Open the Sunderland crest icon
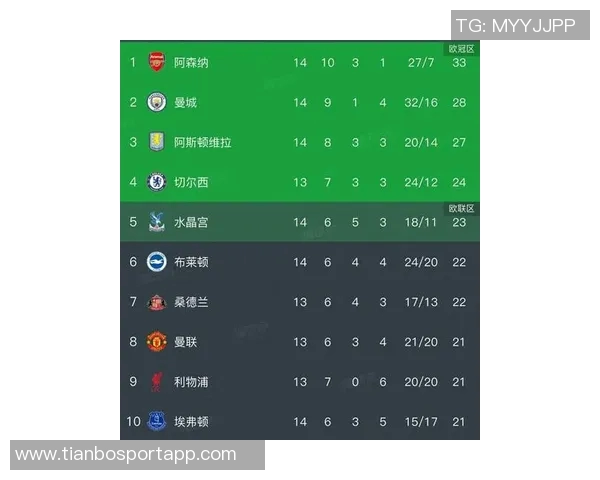The height and width of the screenshot is (480, 600). click(156, 302)
